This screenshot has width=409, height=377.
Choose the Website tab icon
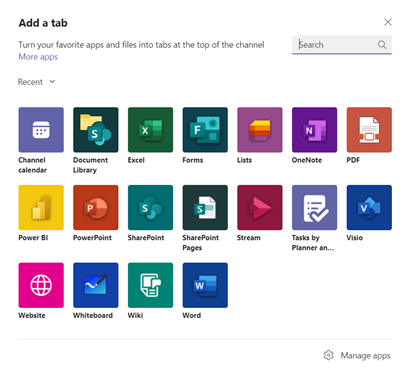click(41, 285)
